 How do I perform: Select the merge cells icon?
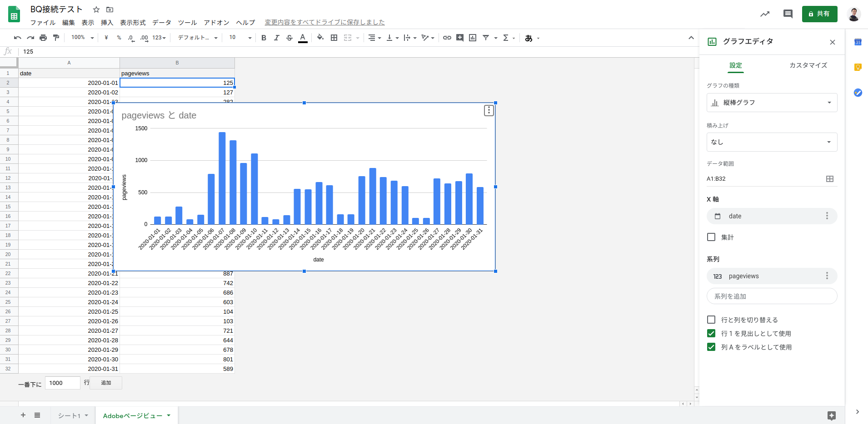pos(348,38)
